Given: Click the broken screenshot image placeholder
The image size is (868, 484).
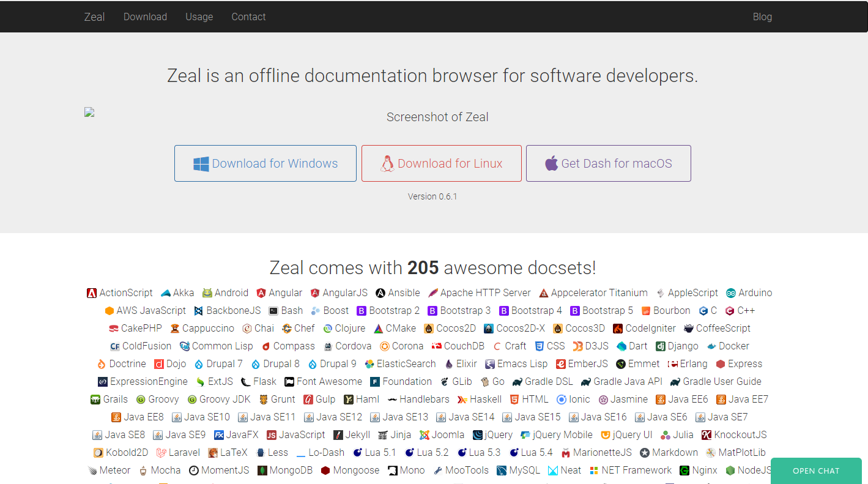Looking at the screenshot, I should coord(89,112).
